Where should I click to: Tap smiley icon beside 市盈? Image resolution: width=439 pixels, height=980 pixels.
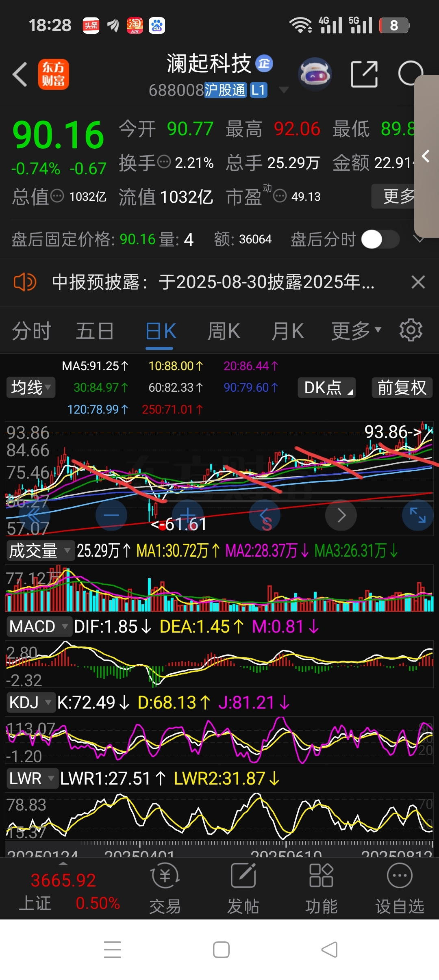point(280,196)
